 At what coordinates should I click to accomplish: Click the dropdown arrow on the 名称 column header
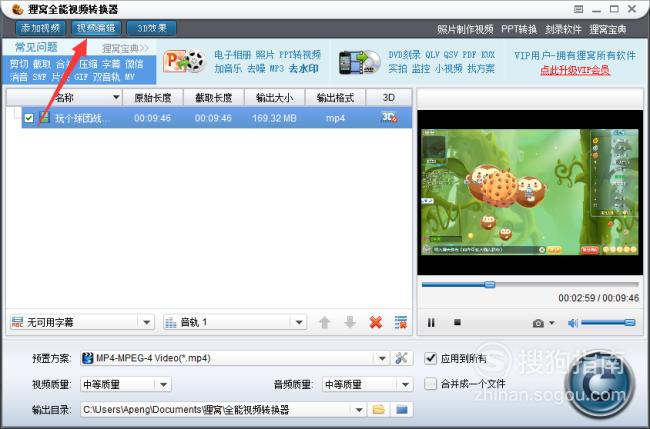click(116, 97)
